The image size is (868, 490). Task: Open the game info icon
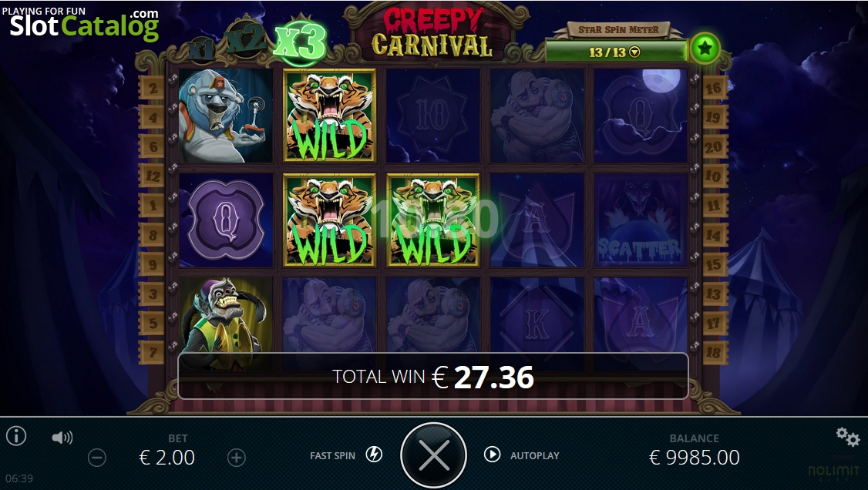click(x=16, y=436)
